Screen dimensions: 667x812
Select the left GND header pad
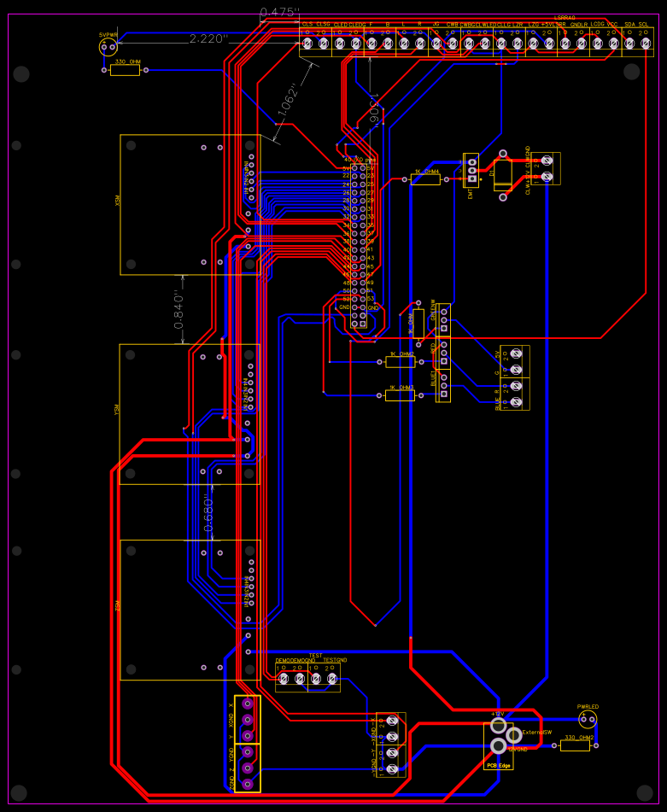354,307
